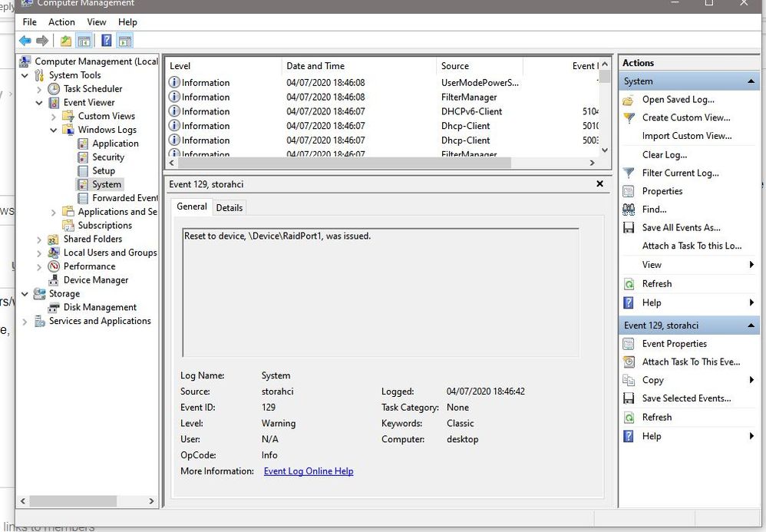Click the event list's scroll-down arrow

click(x=605, y=150)
